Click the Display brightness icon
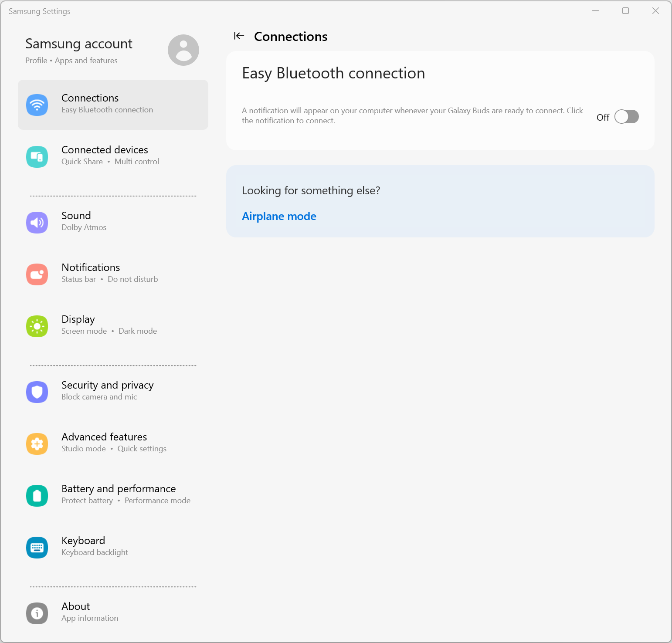Viewport: 672px width, 643px height. tap(37, 326)
